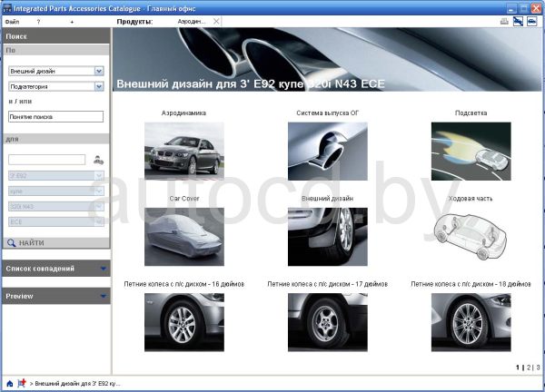Open the Подсветка thumbnail

coord(471,151)
